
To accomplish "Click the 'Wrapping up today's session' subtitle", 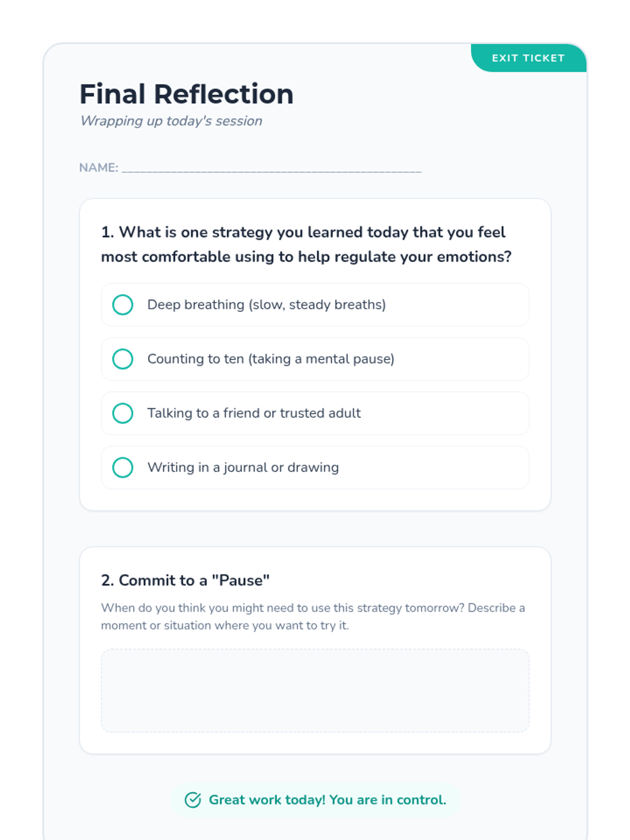I will click(x=171, y=121).
